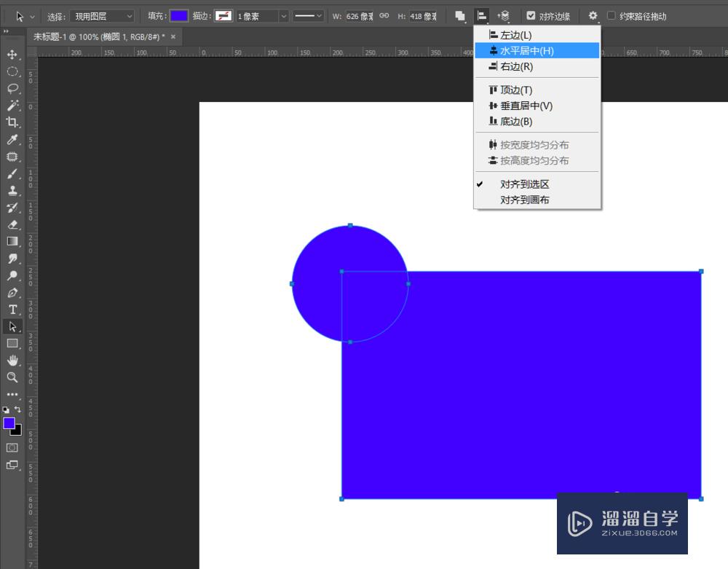
Task: Select the Healing Brush patch tool
Action: point(12,157)
